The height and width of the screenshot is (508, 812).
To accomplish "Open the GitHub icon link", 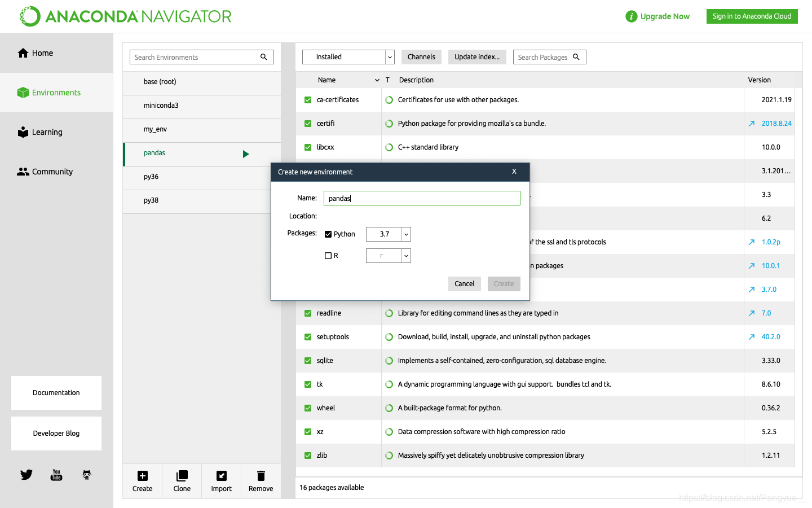I will 87,475.
